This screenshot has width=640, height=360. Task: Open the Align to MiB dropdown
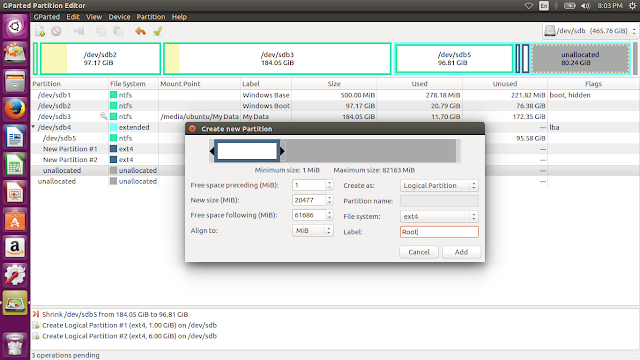pyautogui.click(x=313, y=231)
